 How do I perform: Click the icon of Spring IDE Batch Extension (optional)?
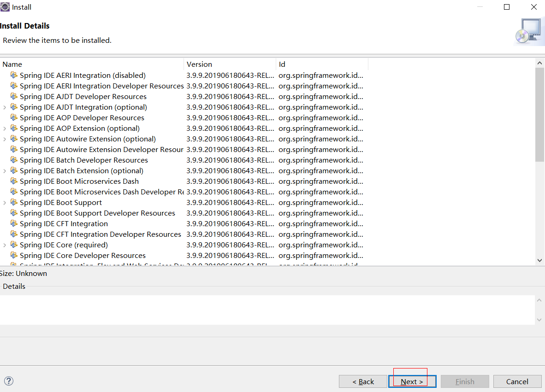(14, 170)
